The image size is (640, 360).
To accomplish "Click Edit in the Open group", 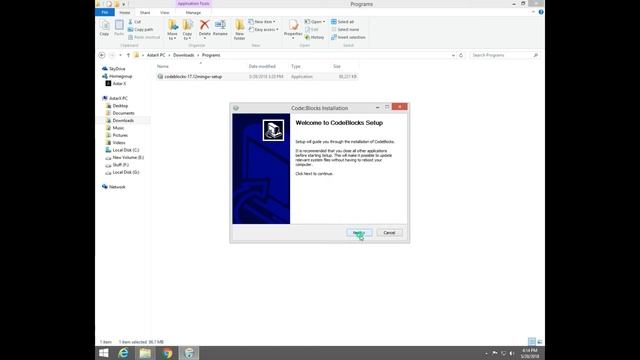I will click(x=311, y=29).
